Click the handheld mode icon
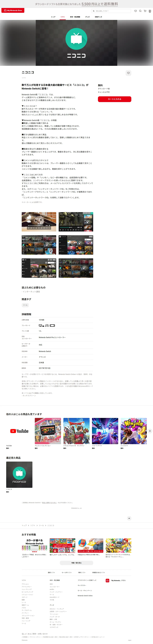This screenshot has width=153, height=644. click(52, 326)
